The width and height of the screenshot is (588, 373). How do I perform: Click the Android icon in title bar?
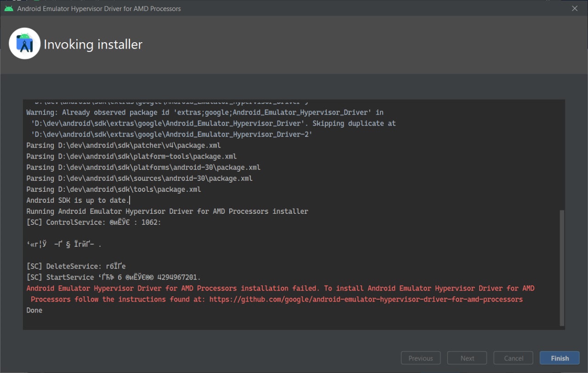click(9, 8)
